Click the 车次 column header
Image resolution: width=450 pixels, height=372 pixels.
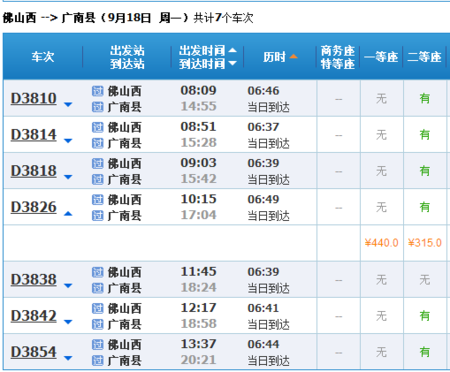coord(43,57)
